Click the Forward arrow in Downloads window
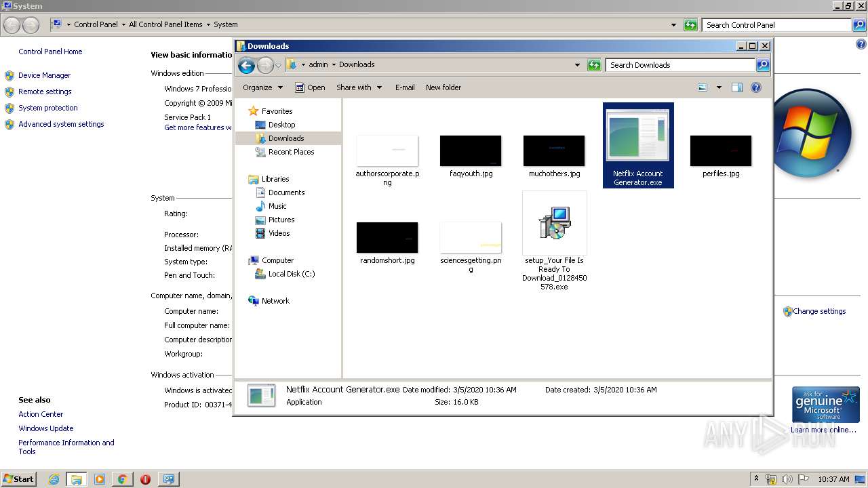Viewport: 868px width, 488px height. pyautogui.click(x=265, y=65)
